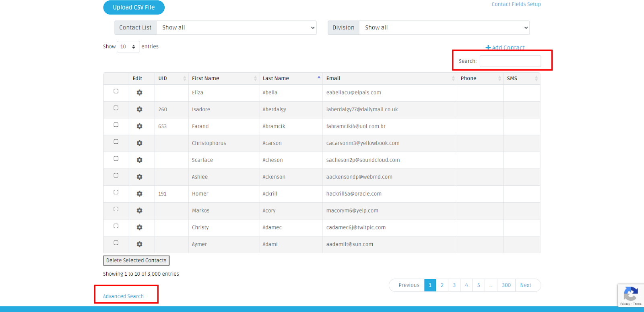Click the reCAPTCHA badge icon
Viewport: 644px width, 312px height.
tap(630, 294)
